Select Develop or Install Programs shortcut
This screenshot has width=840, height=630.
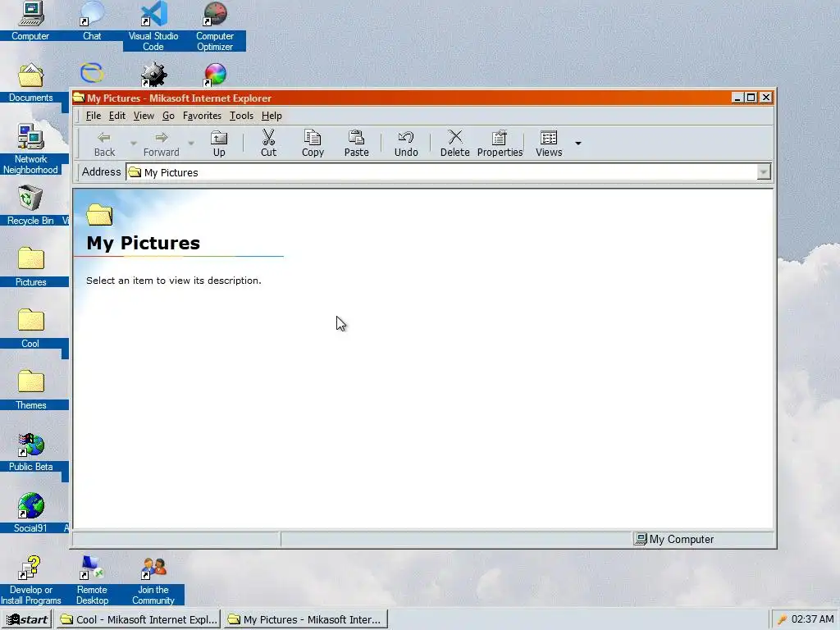30,580
